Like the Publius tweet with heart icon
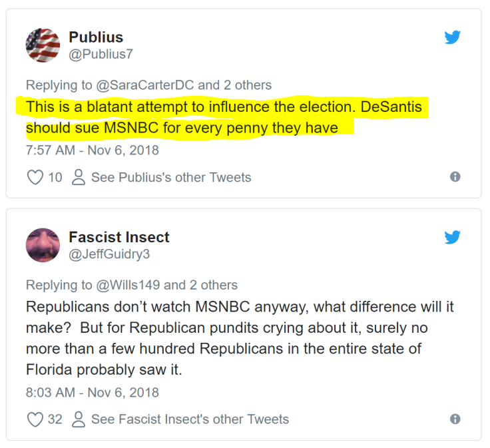Screen dimensions: 490x448 34,177
